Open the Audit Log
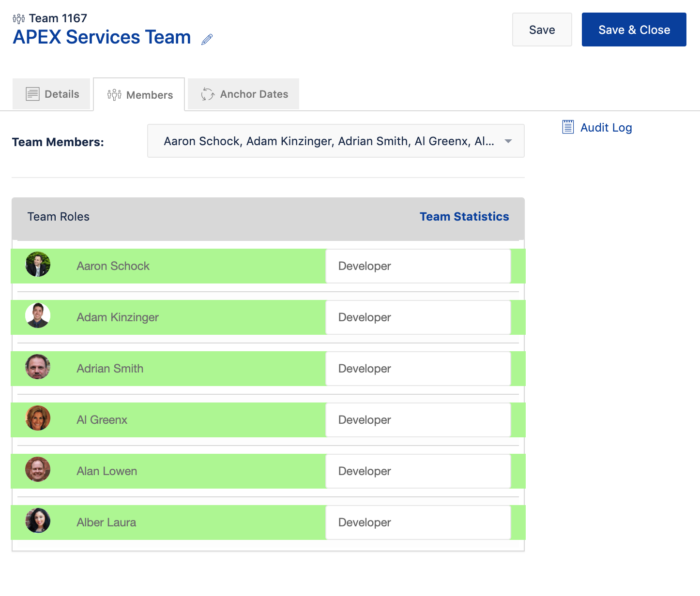 click(x=606, y=127)
